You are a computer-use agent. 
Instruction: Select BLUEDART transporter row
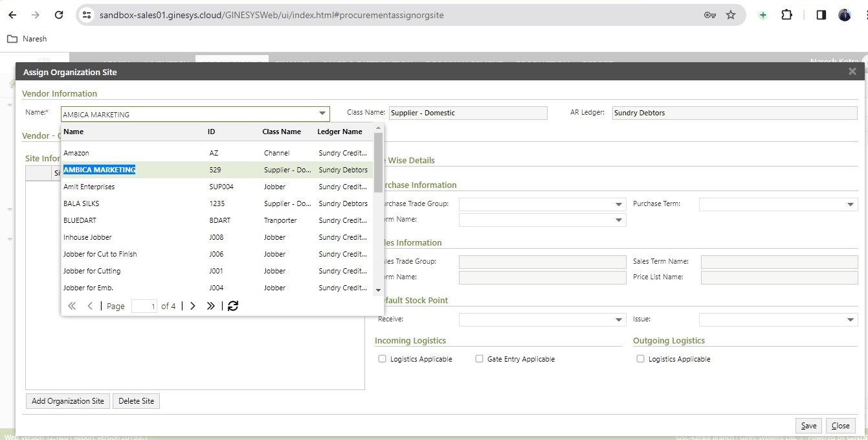(x=217, y=220)
